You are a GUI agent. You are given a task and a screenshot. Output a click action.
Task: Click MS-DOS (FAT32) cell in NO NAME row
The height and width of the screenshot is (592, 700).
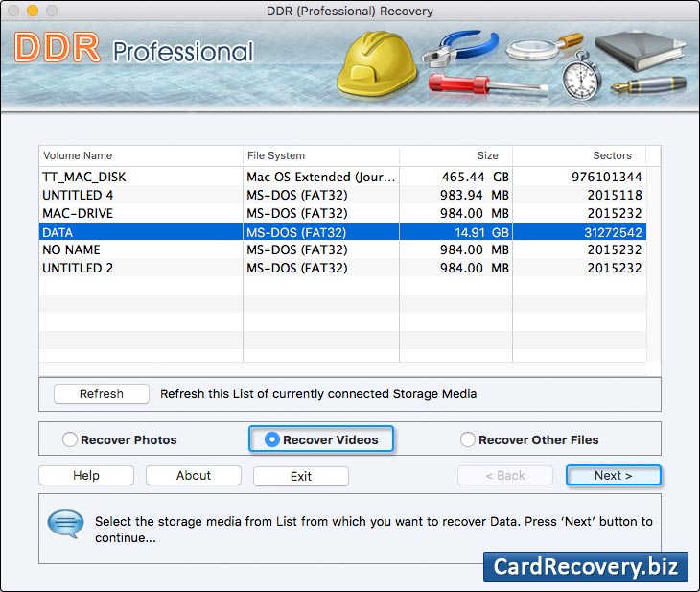point(321,249)
